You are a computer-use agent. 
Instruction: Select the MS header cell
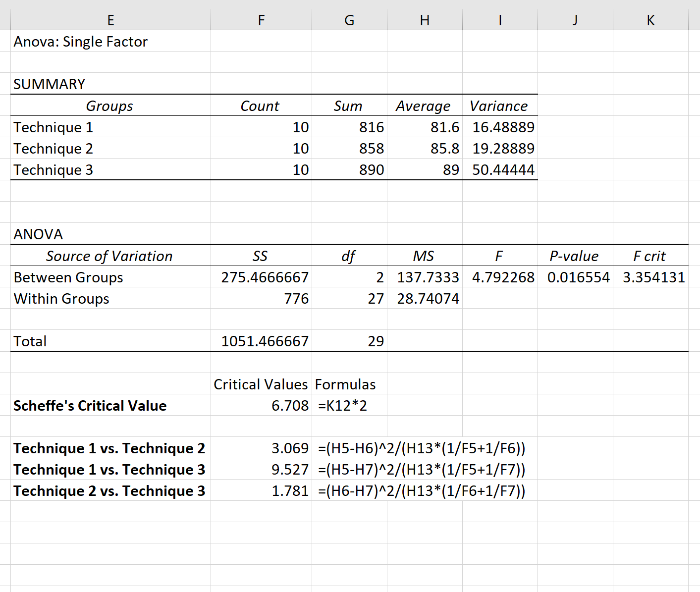coord(425,256)
